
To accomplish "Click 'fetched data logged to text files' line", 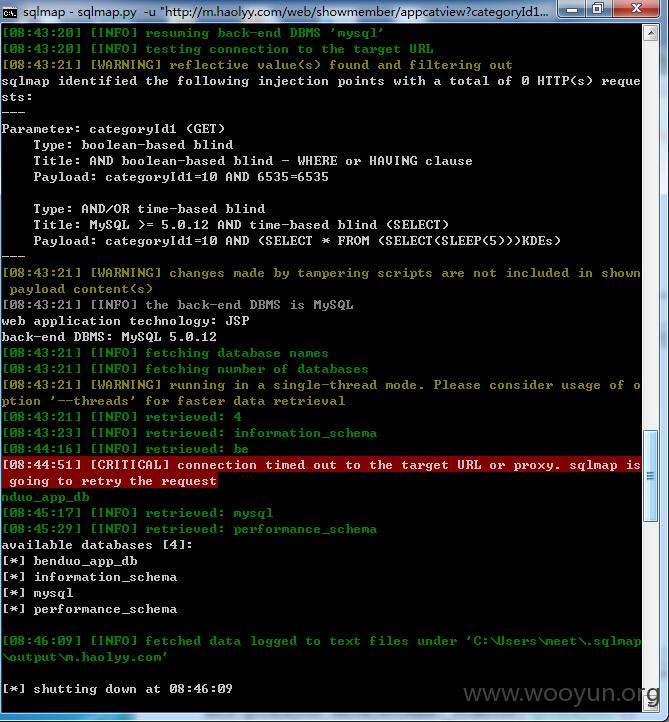I will 321,649.
